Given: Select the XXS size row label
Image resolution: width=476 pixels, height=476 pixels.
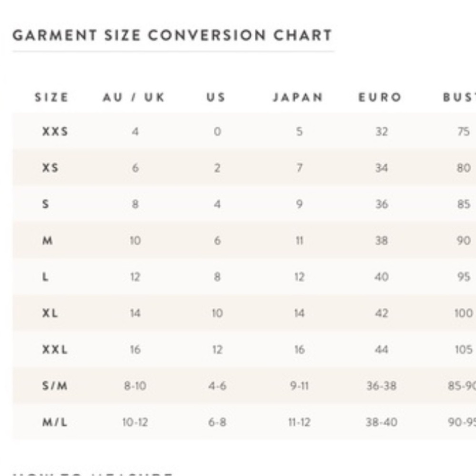Looking at the screenshot, I should (x=55, y=131).
